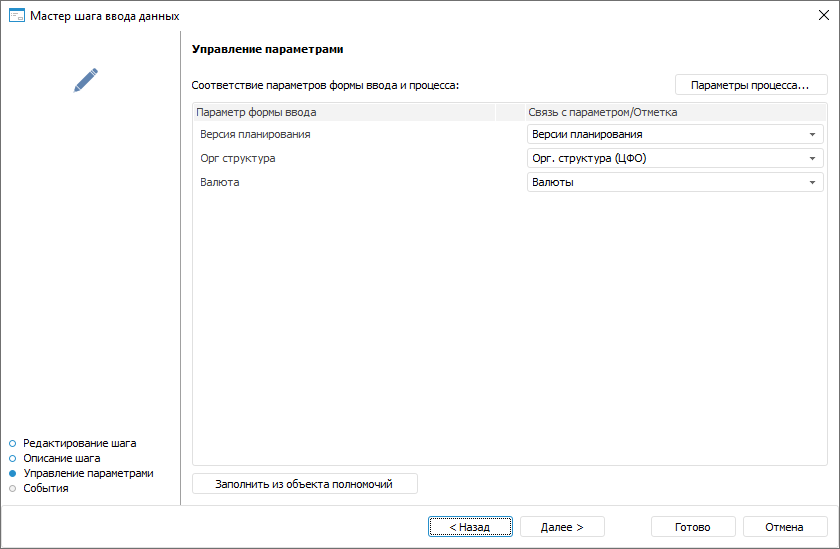Click the Параметры процесса... button
The width and height of the screenshot is (840, 549).
coord(751,85)
